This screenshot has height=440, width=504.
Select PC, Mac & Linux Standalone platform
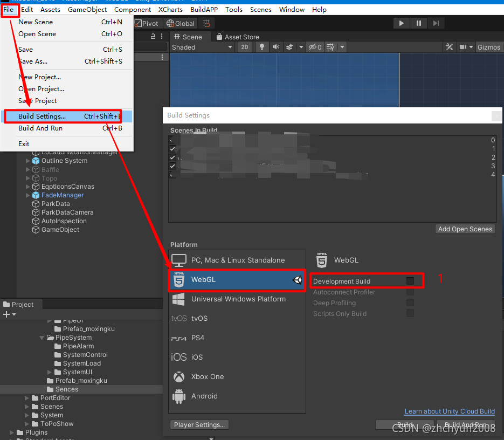tap(237, 260)
